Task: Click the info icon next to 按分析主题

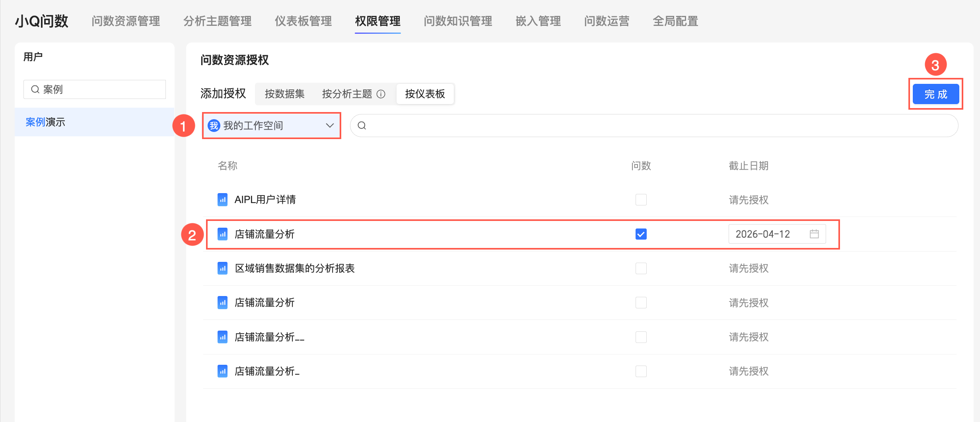Action: point(381,94)
